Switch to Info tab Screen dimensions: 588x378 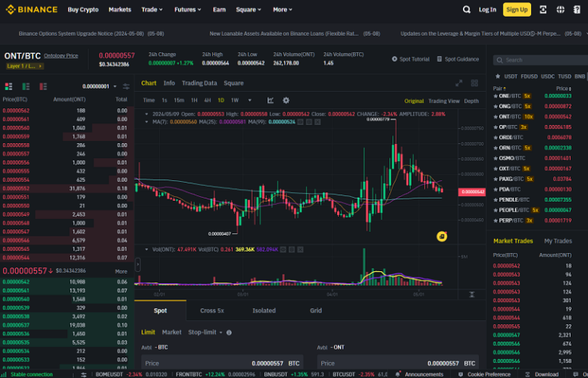pos(169,83)
